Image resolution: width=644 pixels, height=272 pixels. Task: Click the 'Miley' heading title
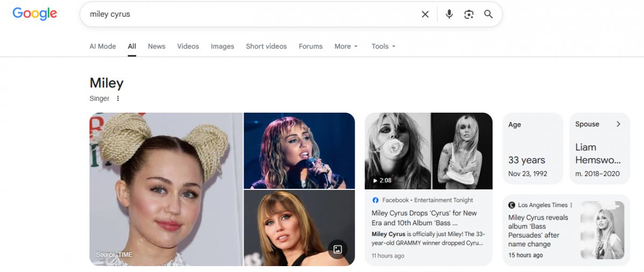pos(106,83)
